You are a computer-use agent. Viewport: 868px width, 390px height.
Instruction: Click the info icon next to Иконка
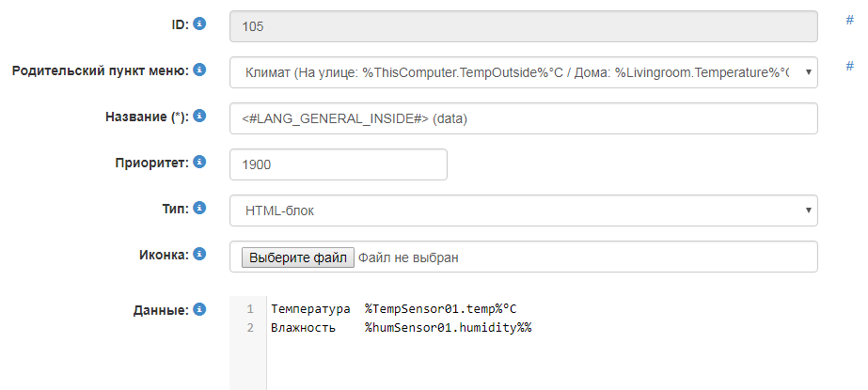point(199,254)
